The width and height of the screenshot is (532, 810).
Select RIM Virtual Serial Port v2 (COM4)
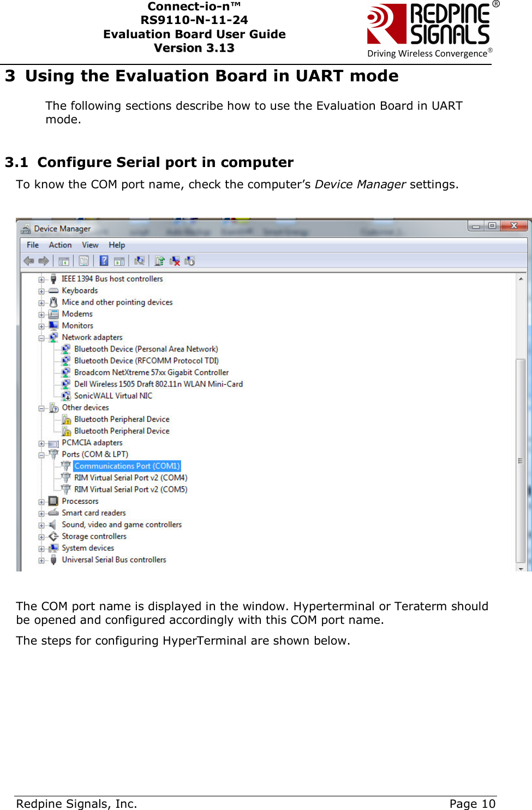pos(130,478)
